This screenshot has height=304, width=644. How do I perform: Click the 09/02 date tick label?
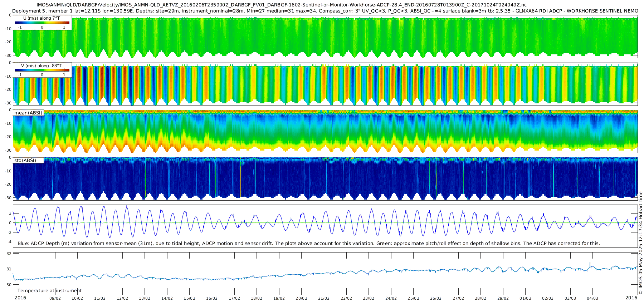[55, 298]
